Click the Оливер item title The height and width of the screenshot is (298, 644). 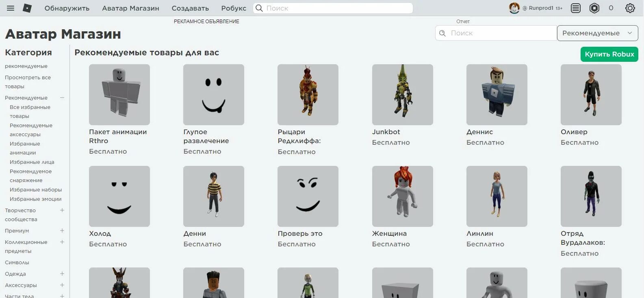[574, 132]
